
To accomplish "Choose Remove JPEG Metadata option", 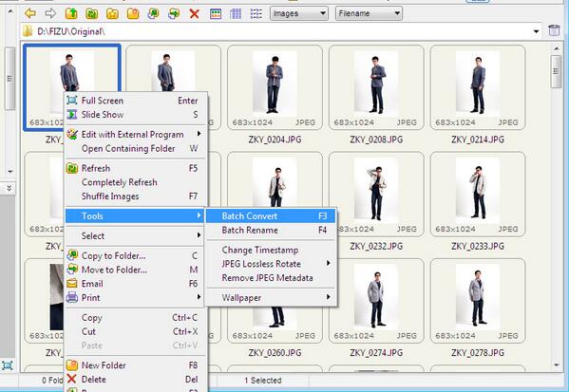I will (x=271, y=278).
